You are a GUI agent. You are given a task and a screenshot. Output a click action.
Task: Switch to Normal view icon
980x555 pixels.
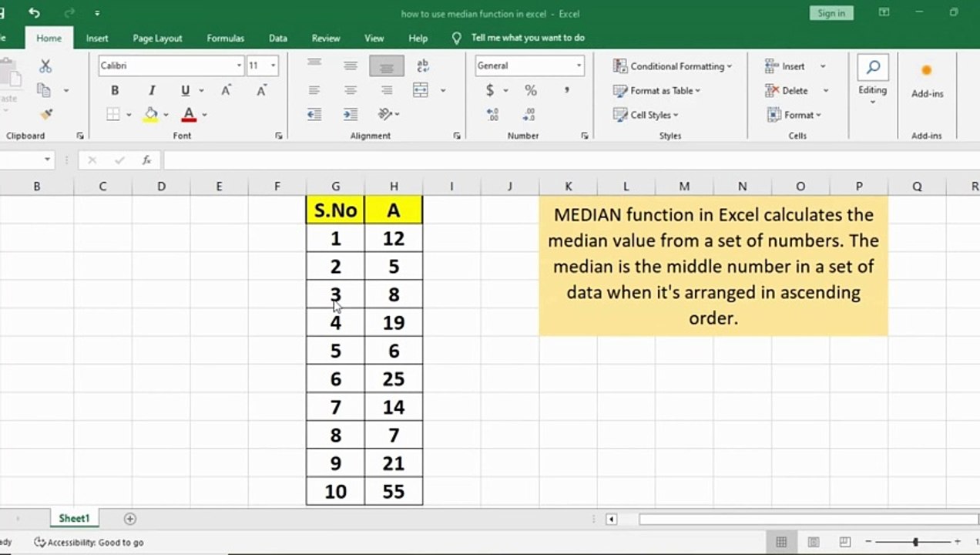[x=780, y=542]
